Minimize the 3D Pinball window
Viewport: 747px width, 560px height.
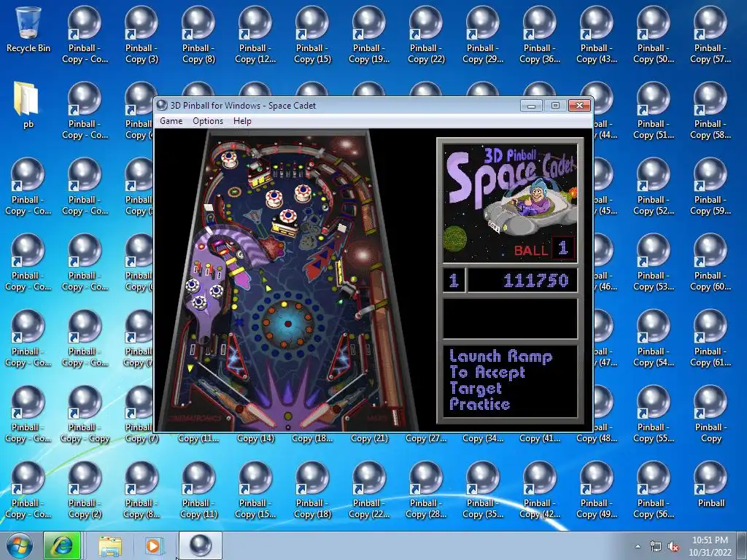click(x=531, y=105)
